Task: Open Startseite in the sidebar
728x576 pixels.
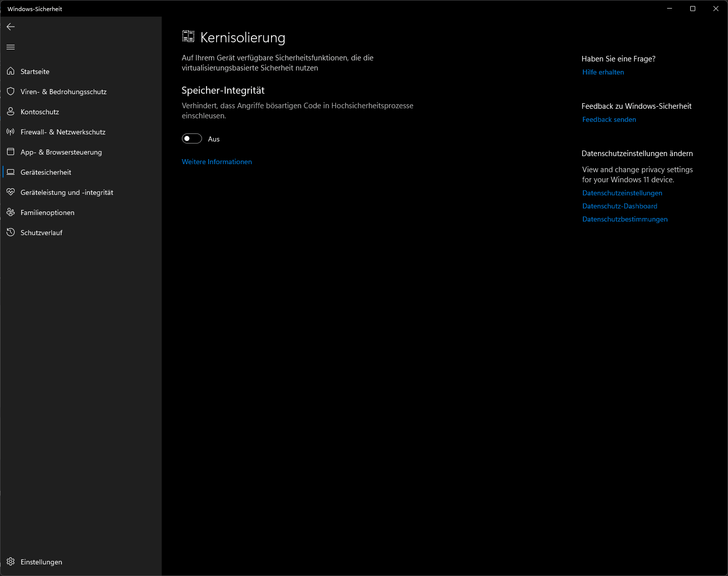Action: pyautogui.click(x=81, y=71)
